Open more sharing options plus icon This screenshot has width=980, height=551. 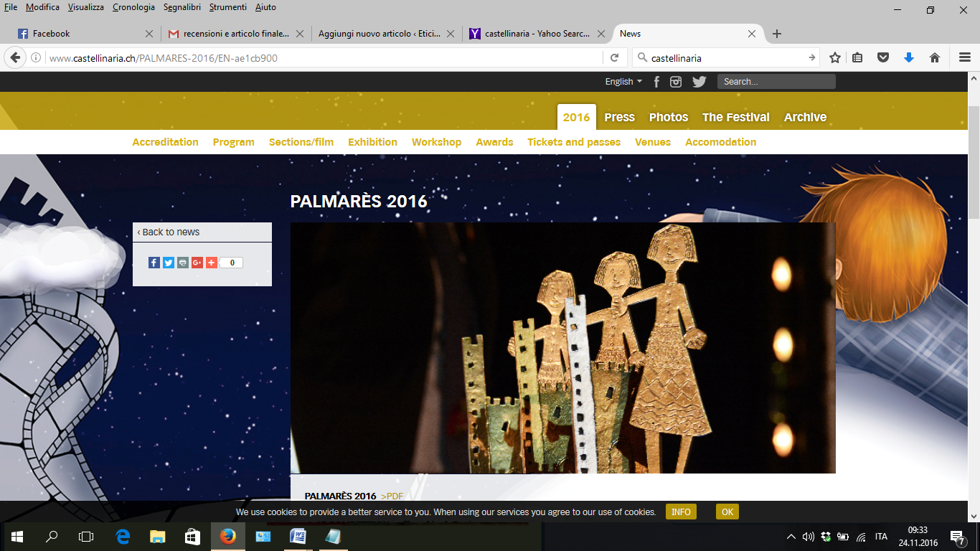click(x=212, y=263)
